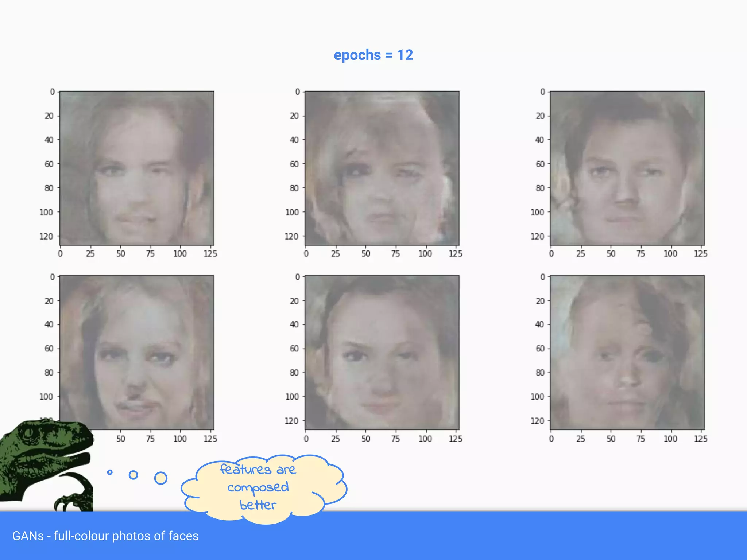Select the bottom-middle generated face plot

tap(382, 352)
